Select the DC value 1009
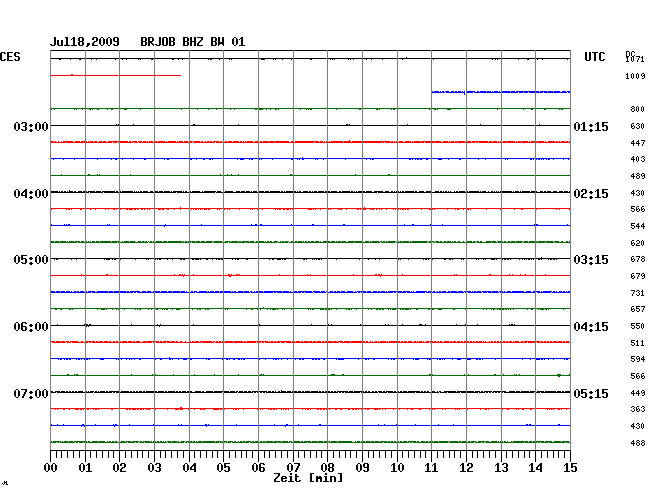The height and width of the screenshot is (494, 650). click(635, 76)
